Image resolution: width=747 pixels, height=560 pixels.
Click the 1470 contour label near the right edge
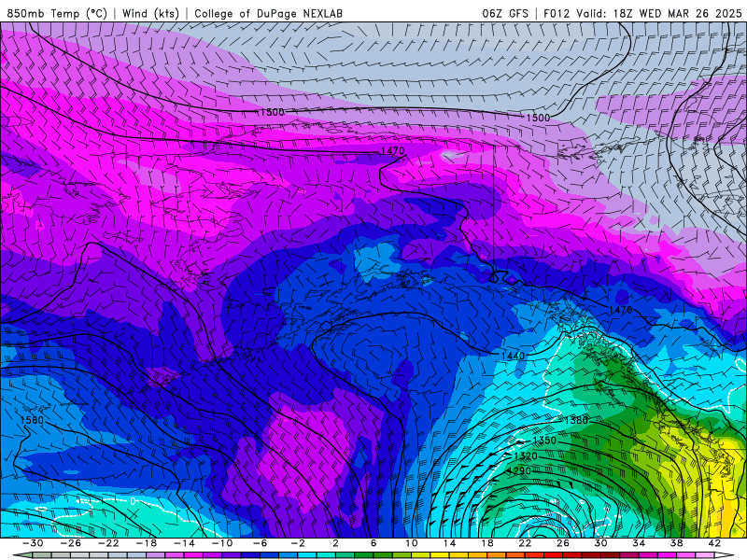621,310
